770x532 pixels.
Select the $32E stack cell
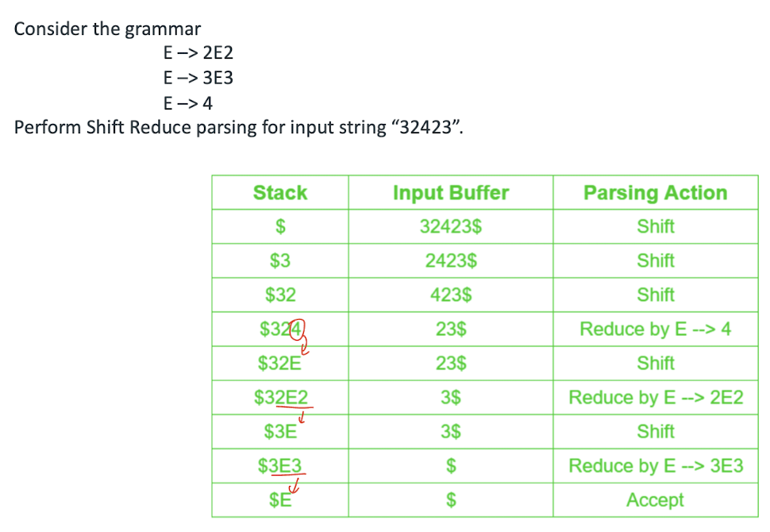tap(279, 364)
